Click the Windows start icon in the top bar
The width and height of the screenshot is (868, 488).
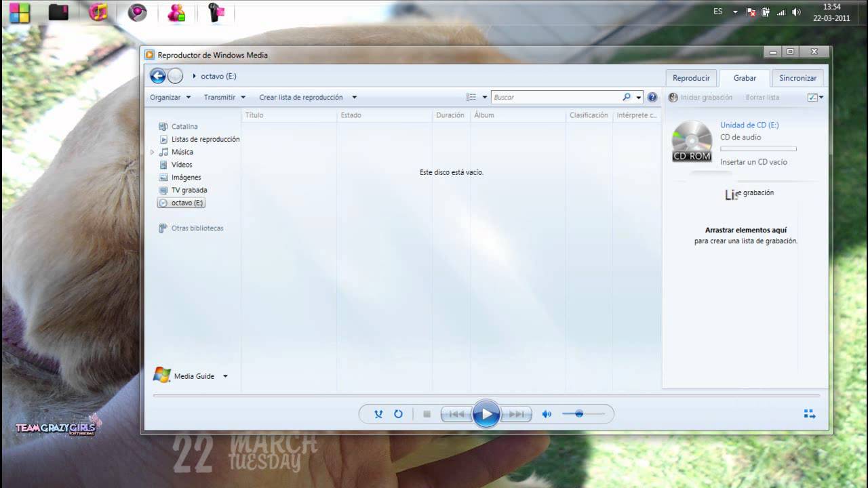pos(20,13)
